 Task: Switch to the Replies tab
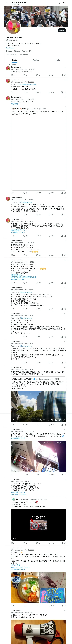point(36,60)
